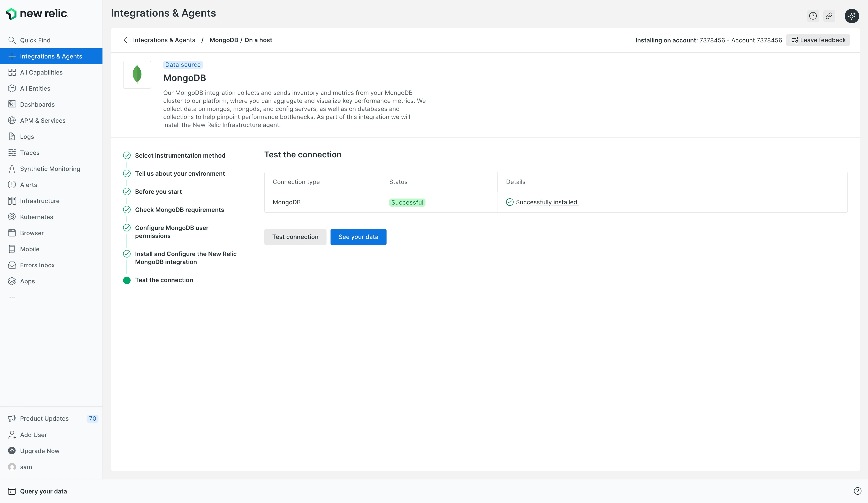Viewport: 868px width, 503px height.
Task: Click the Errors Inbox icon
Action: 12,265
